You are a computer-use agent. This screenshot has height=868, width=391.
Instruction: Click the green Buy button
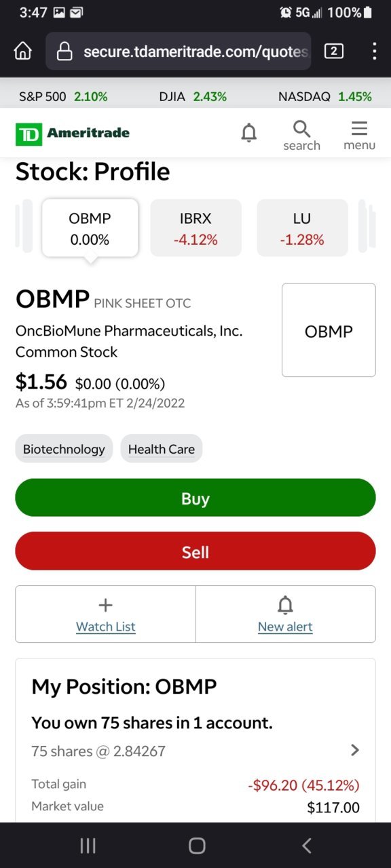pyautogui.click(x=195, y=498)
